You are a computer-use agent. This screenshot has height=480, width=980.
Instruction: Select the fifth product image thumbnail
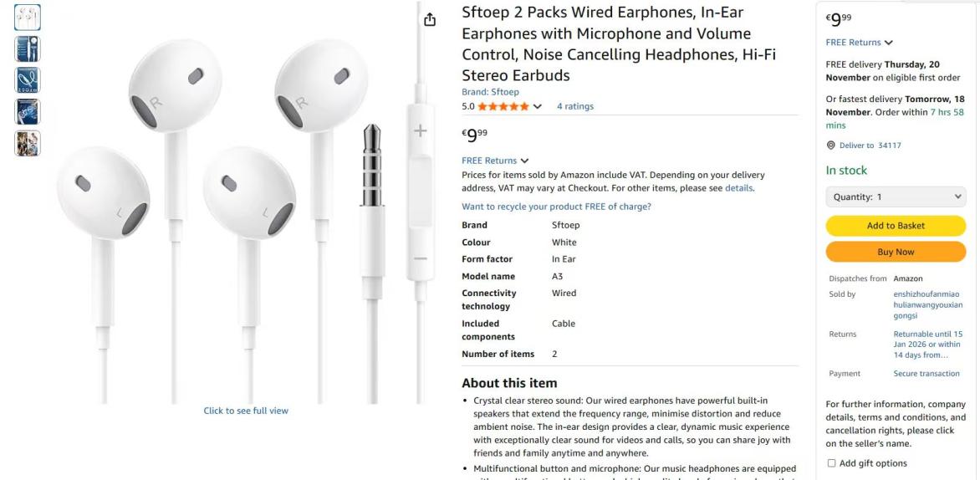[x=28, y=143]
